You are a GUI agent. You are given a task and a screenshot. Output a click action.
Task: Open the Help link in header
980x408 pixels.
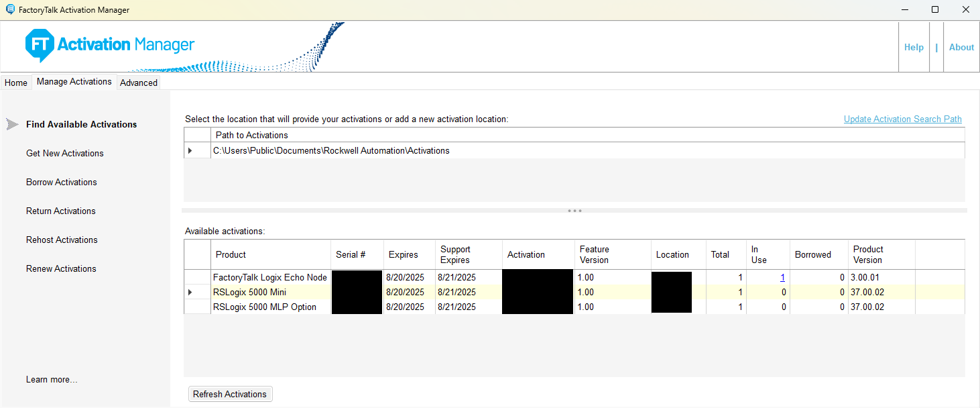(x=914, y=47)
